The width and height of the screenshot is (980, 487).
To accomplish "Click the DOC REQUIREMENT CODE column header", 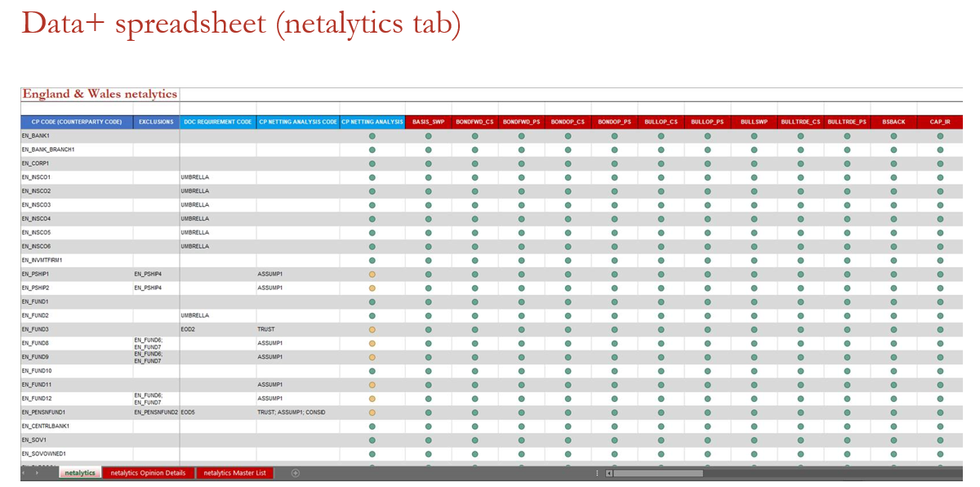I will [218, 122].
